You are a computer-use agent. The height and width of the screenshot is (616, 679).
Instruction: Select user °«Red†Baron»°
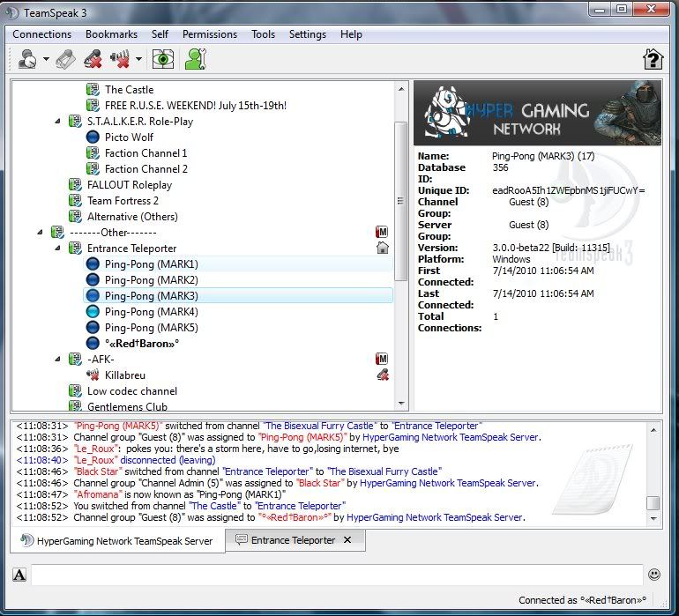(142, 344)
